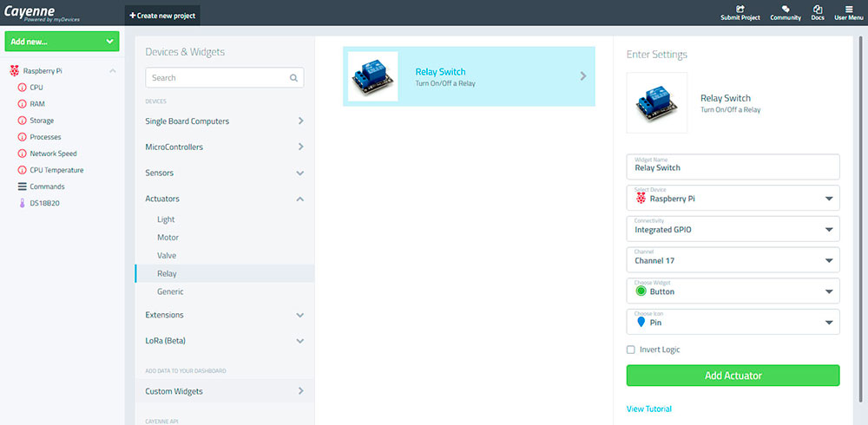
Task: Click the Add Actuator button
Action: point(733,376)
